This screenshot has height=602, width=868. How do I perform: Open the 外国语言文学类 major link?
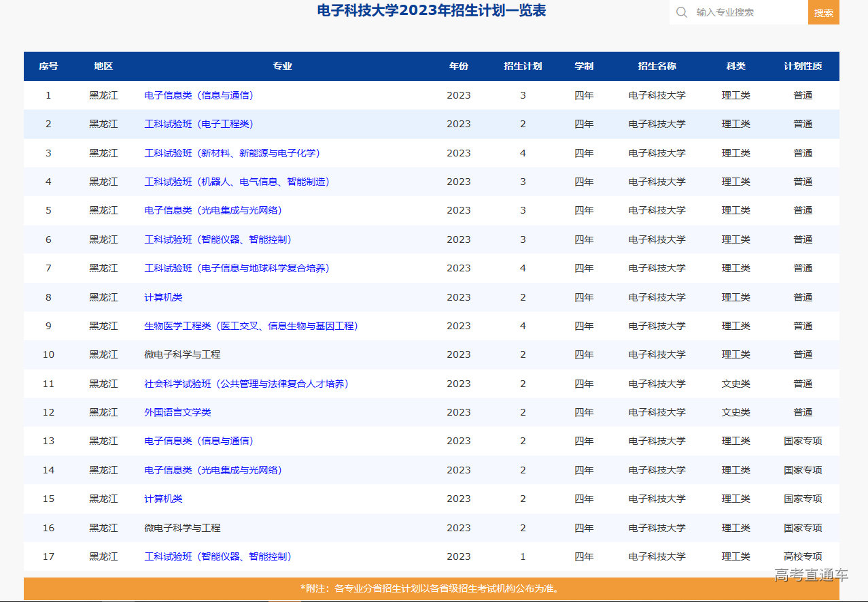click(177, 412)
